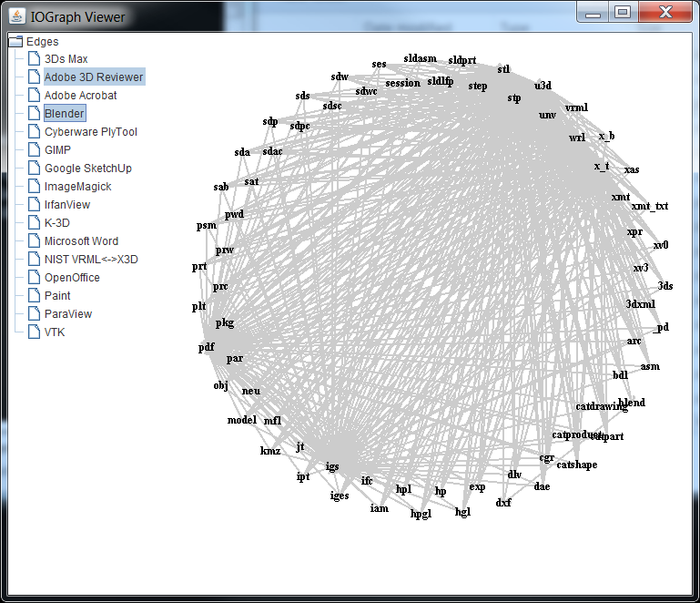This screenshot has width=700, height=603.
Task: Click the 'pdf' node in the graph
Action: click(207, 347)
